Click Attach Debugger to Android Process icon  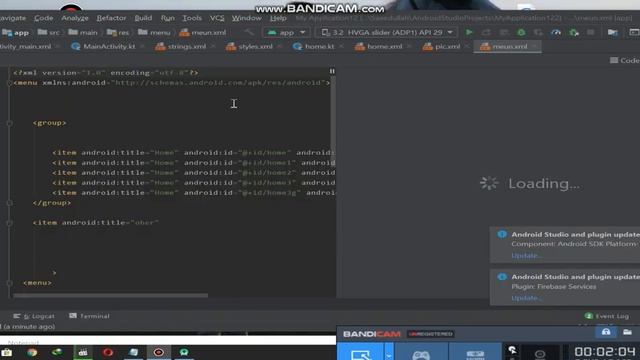(x=574, y=32)
